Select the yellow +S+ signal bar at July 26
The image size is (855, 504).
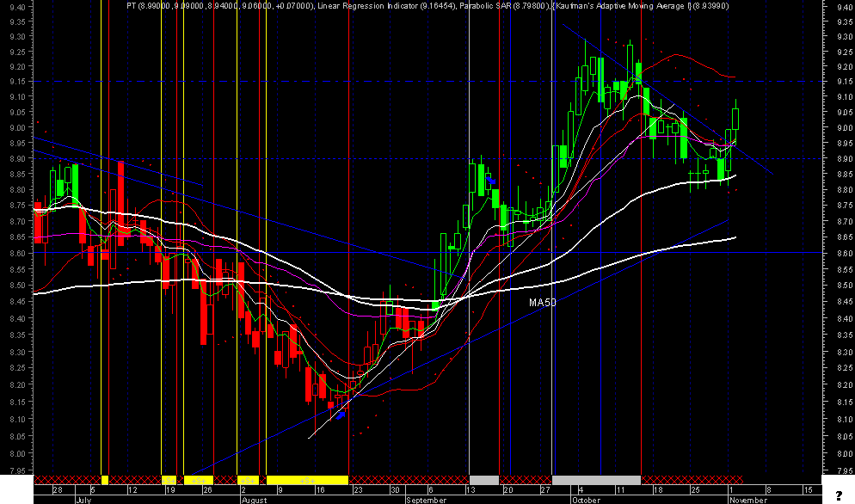pyautogui.click(x=199, y=480)
